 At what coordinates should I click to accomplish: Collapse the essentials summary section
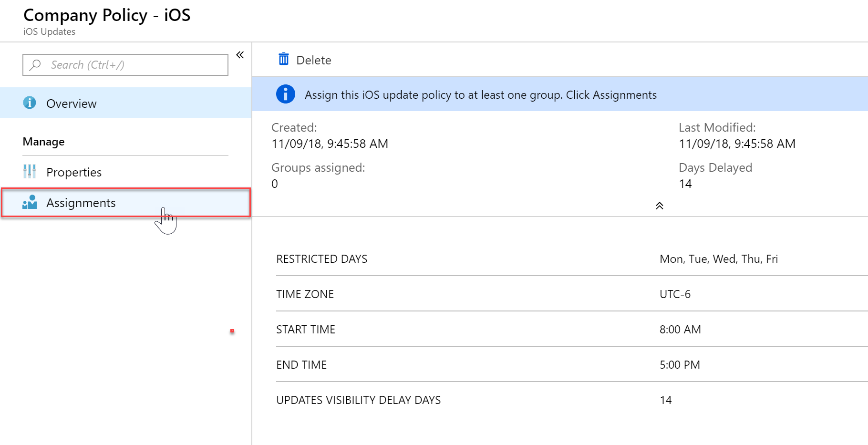659,206
